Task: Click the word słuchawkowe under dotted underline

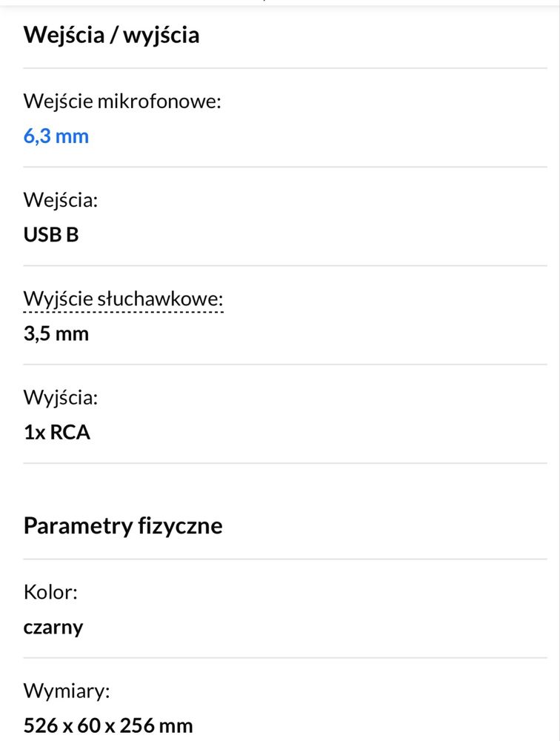Action: pos(160,299)
